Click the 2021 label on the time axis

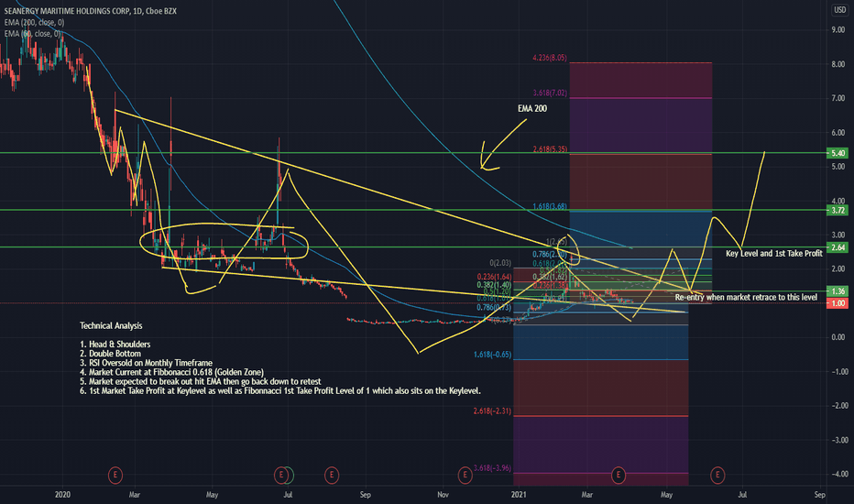[x=519, y=495]
